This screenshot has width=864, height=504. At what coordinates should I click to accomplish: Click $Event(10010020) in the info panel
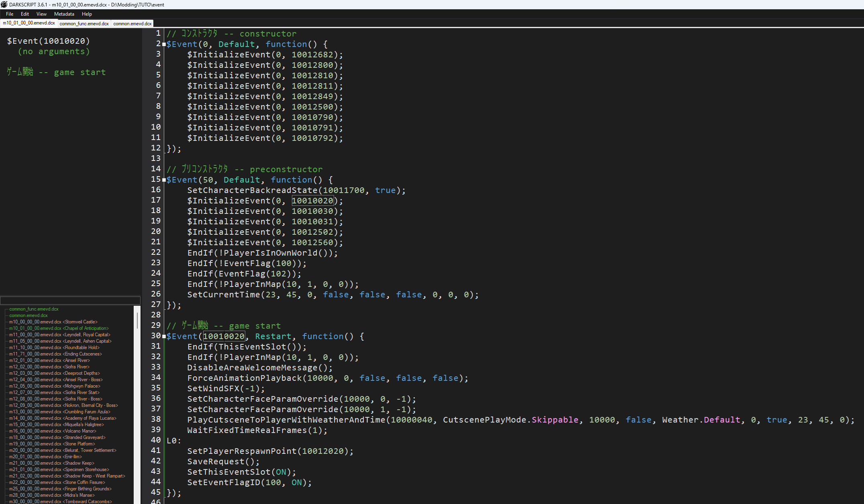[x=48, y=41]
